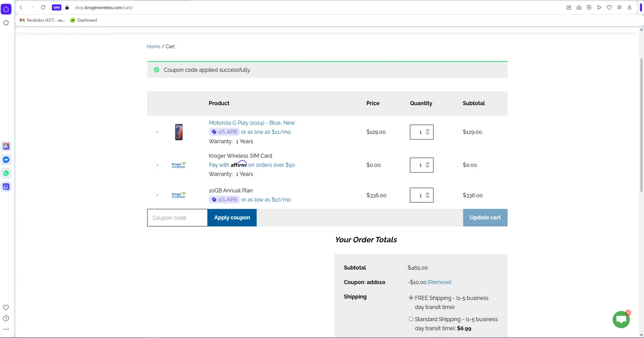Click the Update cart button
The width and height of the screenshot is (644, 338).
tap(485, 218)
